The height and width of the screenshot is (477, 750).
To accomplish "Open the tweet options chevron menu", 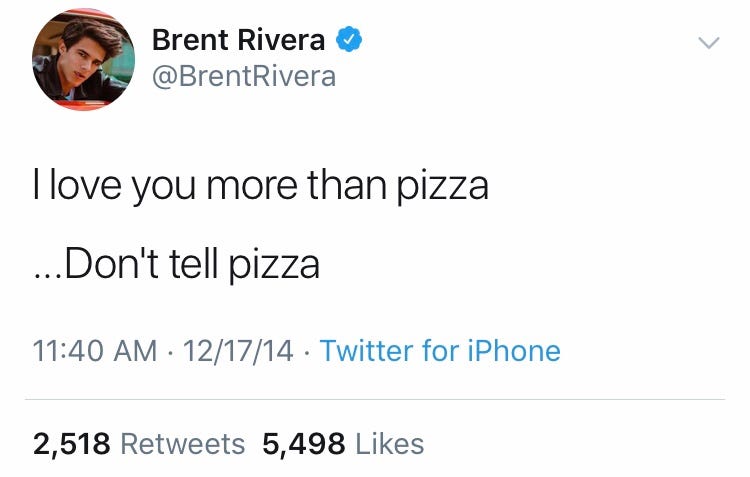I will coord(708,43).
